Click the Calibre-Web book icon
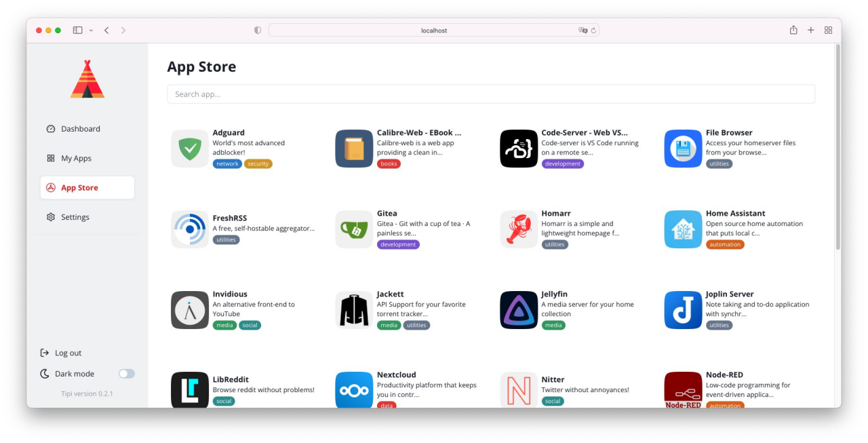Image resolution: width=868 pixels, height=443 pixels. (354, 149)
